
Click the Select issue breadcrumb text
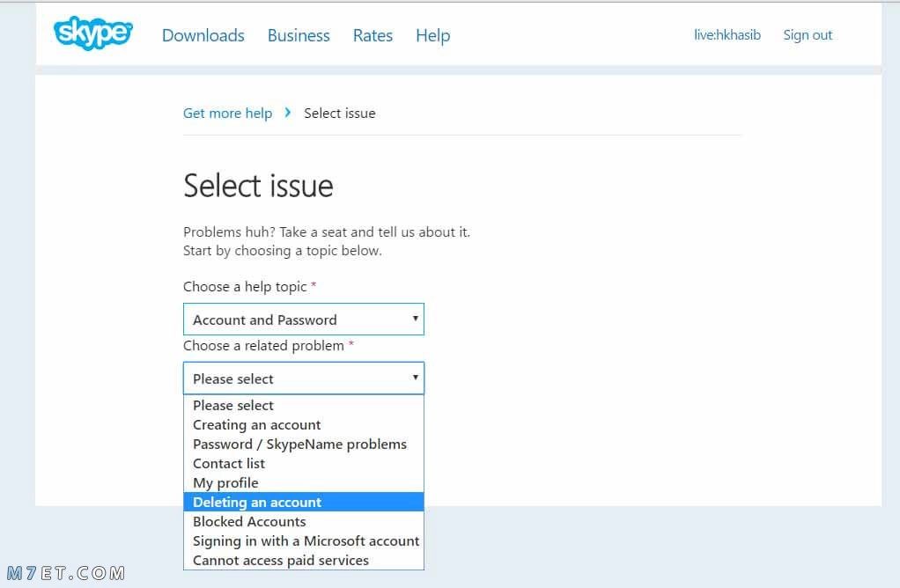pos(340,113)
